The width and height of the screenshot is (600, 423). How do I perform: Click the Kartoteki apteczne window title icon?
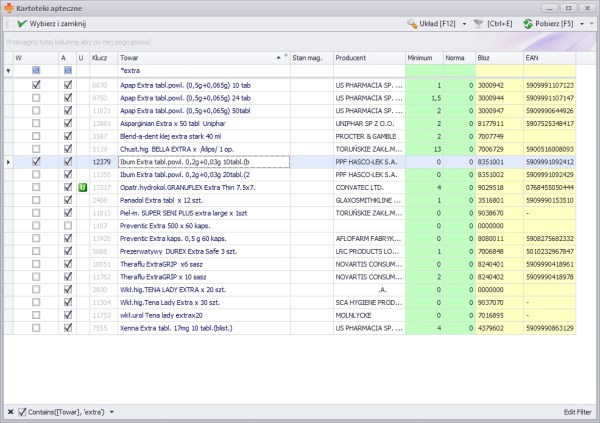(9, 7)
